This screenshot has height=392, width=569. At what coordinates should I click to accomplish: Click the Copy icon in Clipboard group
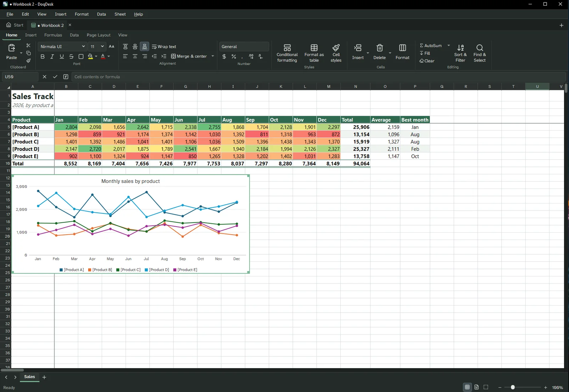point(28,53)
